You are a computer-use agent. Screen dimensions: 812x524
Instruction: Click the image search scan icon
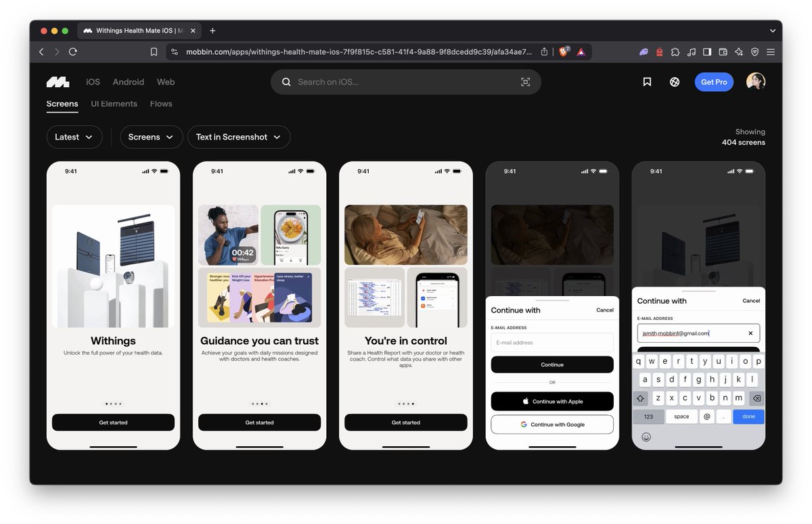[x=525, y=82]
